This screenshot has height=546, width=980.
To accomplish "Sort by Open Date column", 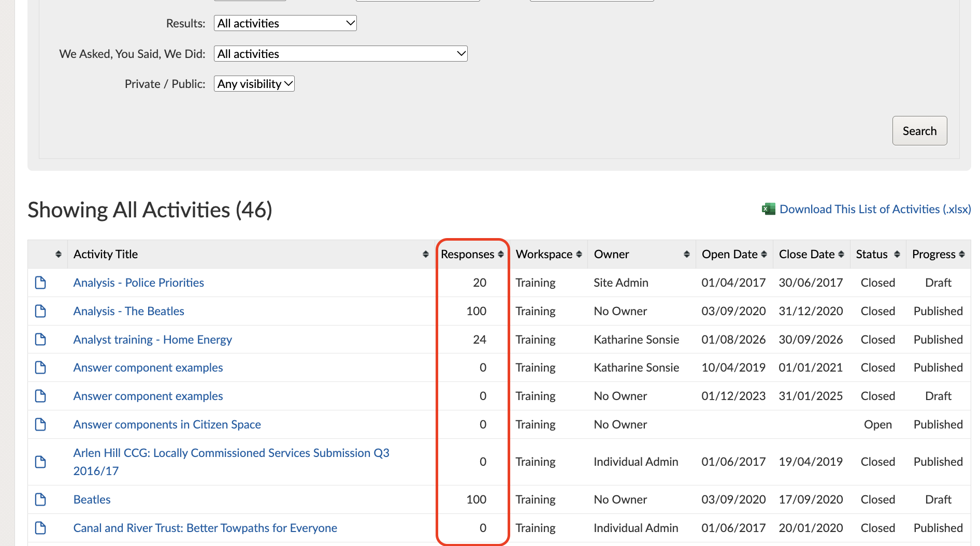I will coord(764,254).
